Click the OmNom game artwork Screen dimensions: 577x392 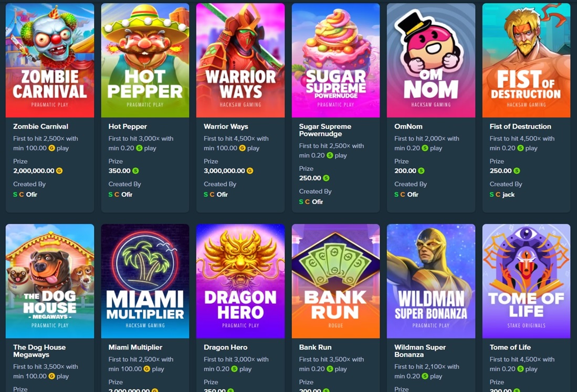[431, 60]
